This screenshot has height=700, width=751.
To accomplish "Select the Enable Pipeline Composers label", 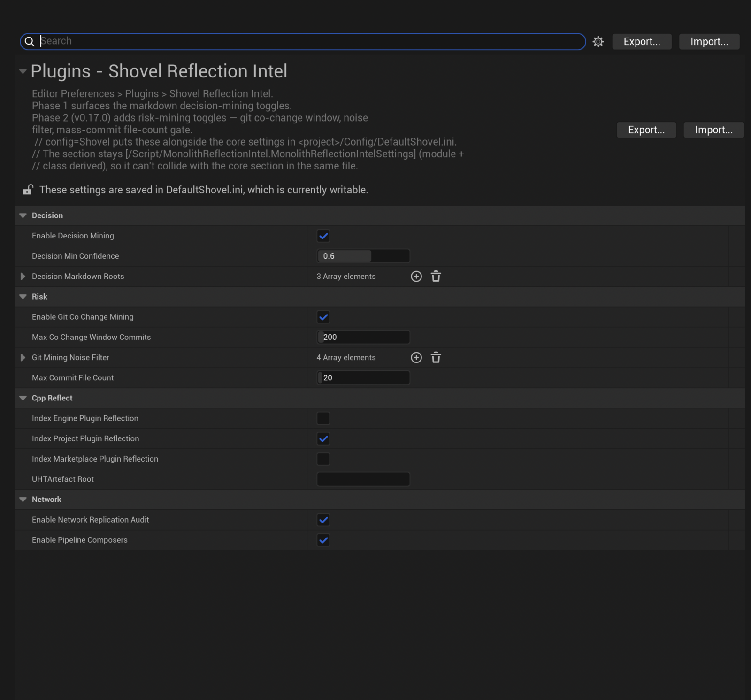I will [80, 540].
